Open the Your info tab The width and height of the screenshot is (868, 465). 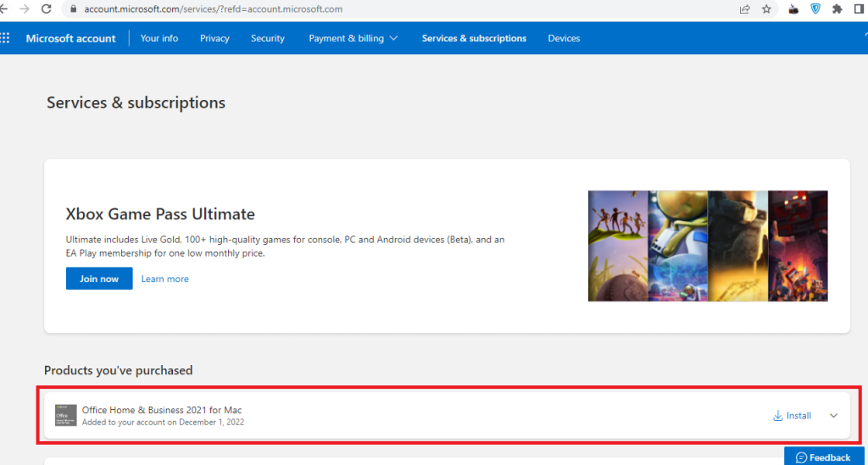159,38
